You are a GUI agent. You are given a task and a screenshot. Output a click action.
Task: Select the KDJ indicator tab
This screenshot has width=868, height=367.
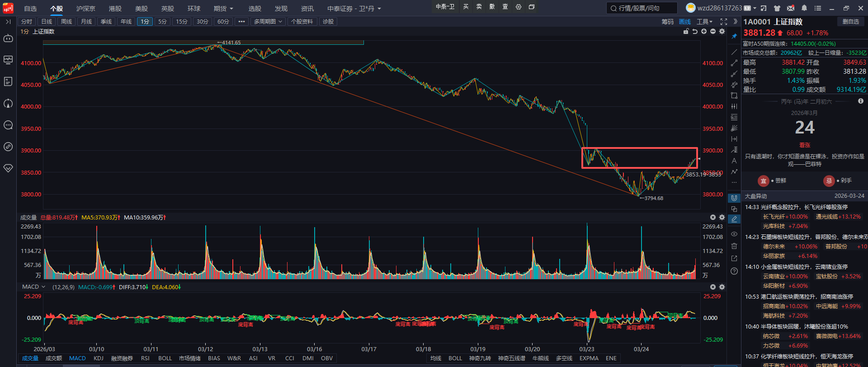pyautogui.click(x=99, y=358)
